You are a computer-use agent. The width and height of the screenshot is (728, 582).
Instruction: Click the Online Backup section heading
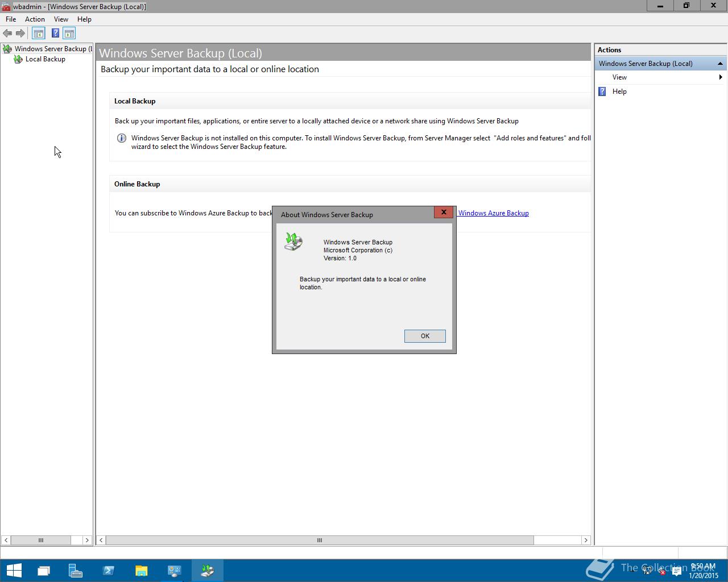pyautogui.click(x=137, y=184)
